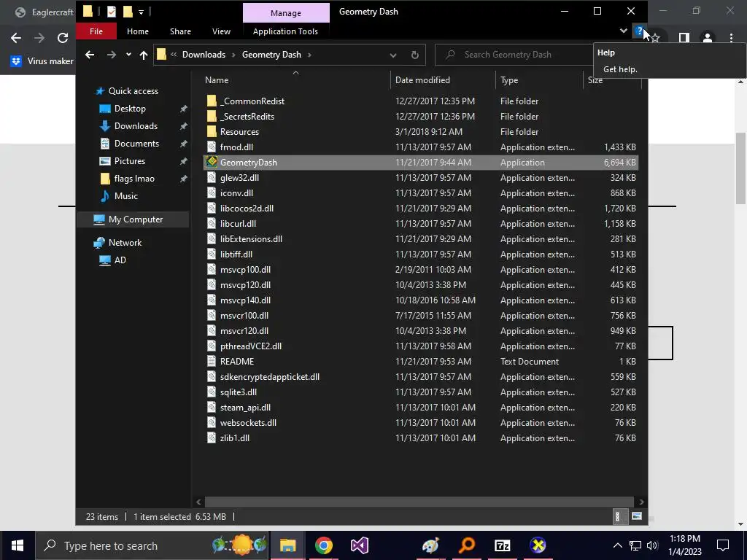The width and height of the screenshot is (747, 560).
Task: Select the _CommonRedist folder
Action: click(252, 101)
